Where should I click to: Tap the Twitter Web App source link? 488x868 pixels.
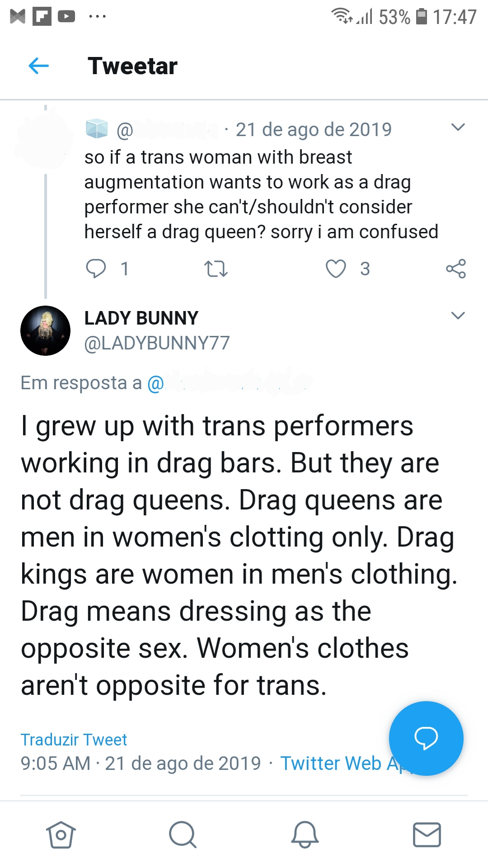tap(332, 764)
